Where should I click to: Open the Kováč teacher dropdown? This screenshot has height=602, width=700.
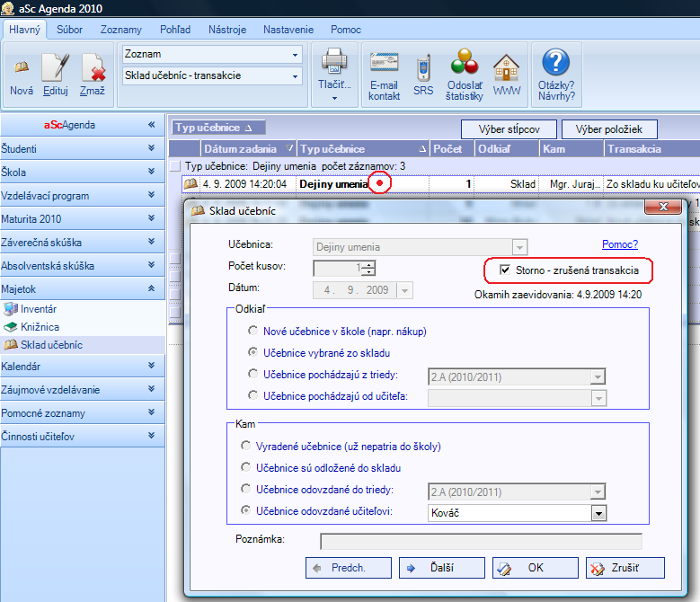598,513
